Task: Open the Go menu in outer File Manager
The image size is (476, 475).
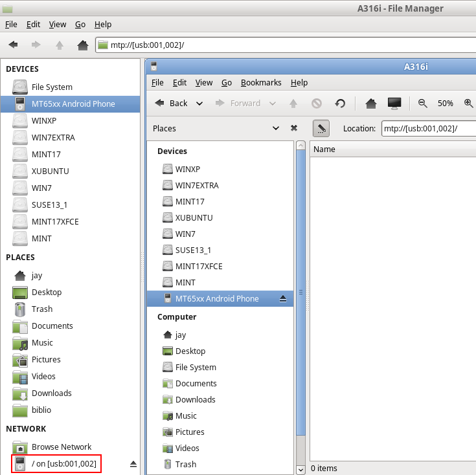Action: 80,24
